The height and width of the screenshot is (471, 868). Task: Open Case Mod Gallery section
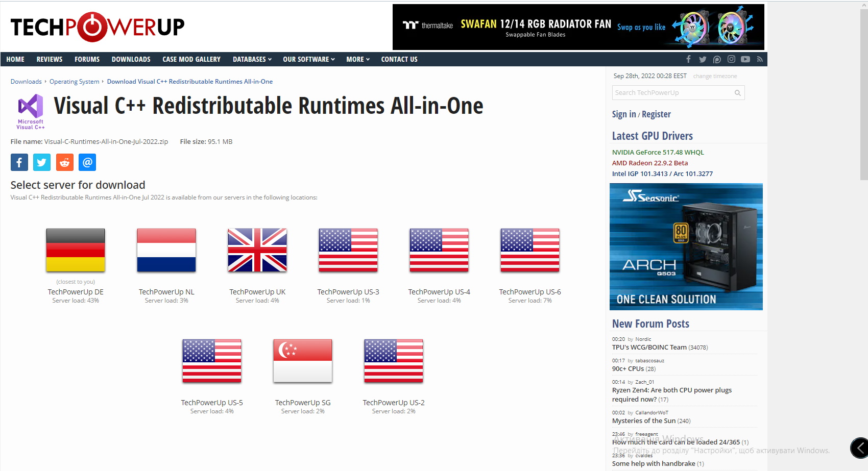point(191,59)
